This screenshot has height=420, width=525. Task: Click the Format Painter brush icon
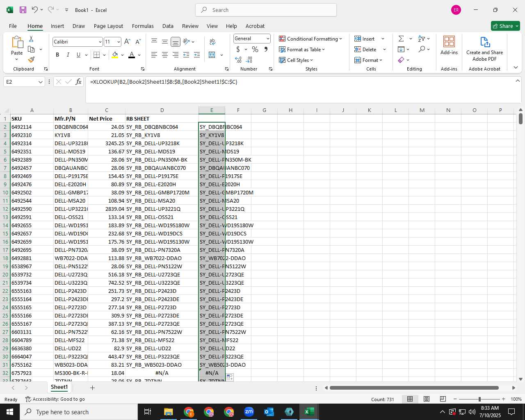[31, 60]
